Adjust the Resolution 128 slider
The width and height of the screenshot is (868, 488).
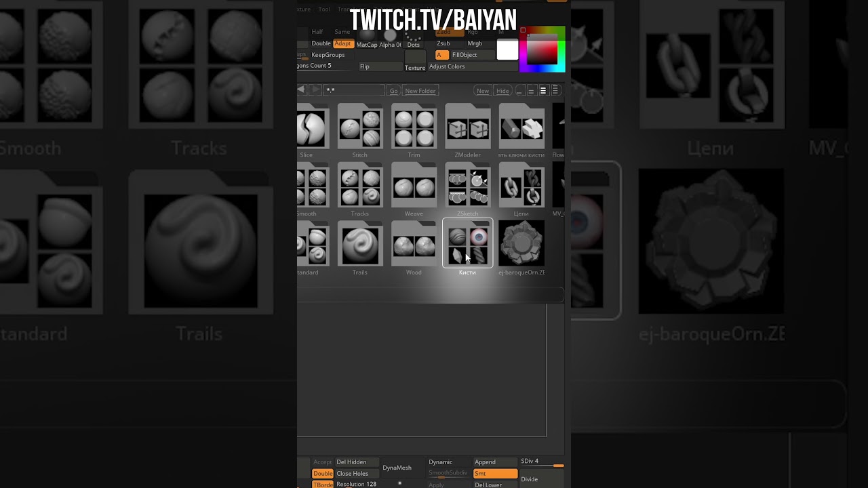[x=357, y=485]
